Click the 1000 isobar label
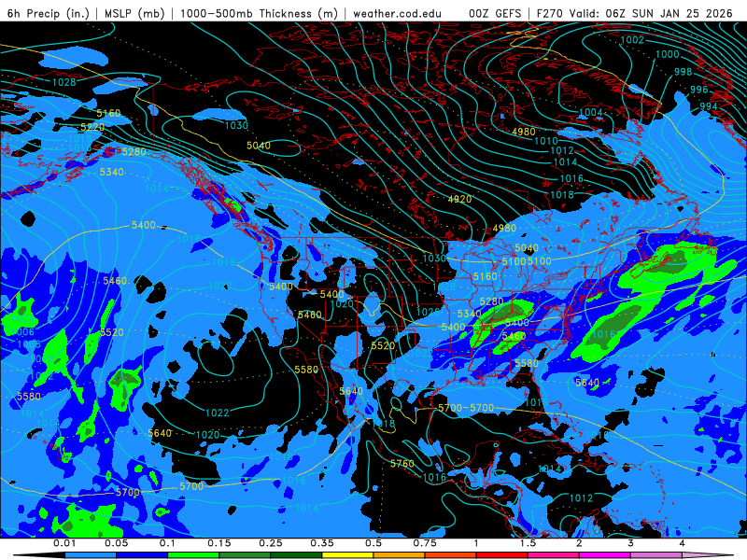The width and height of the screenshot is (747, 560). [x=668, y=54]
